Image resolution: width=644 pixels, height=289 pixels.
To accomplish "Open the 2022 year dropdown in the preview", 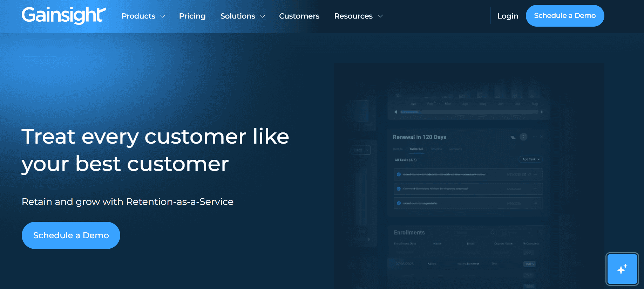I will (x=361, y=150).
